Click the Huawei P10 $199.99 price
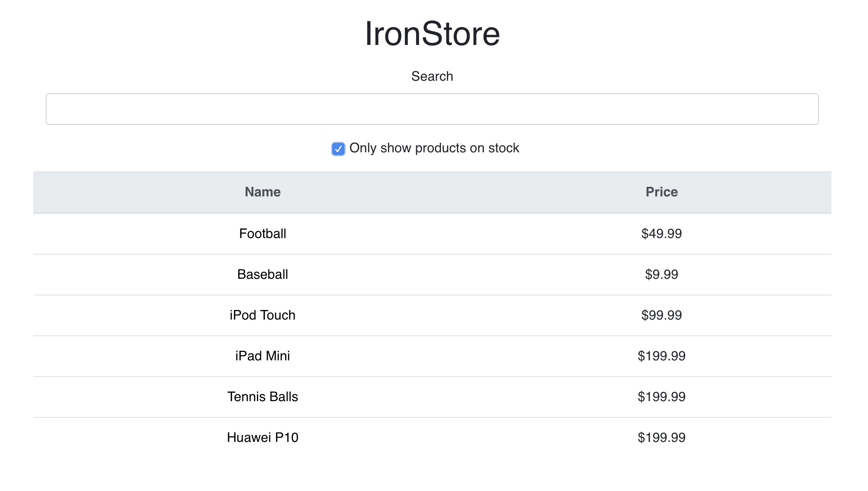The image size is (868, 491). 661,438
